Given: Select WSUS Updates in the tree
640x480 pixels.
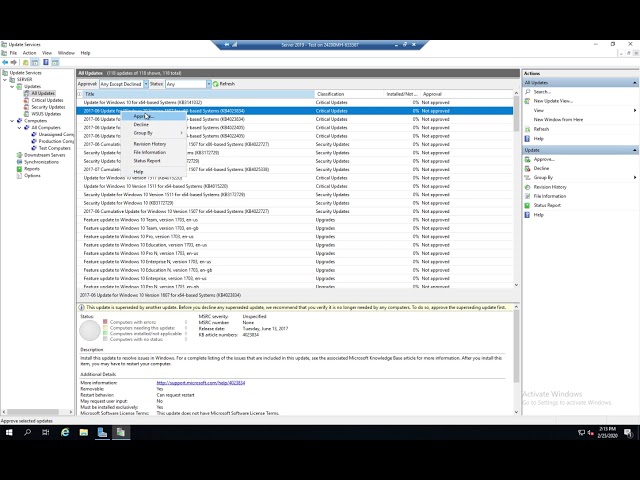Looking at the screenshot, I should (46, 114).
